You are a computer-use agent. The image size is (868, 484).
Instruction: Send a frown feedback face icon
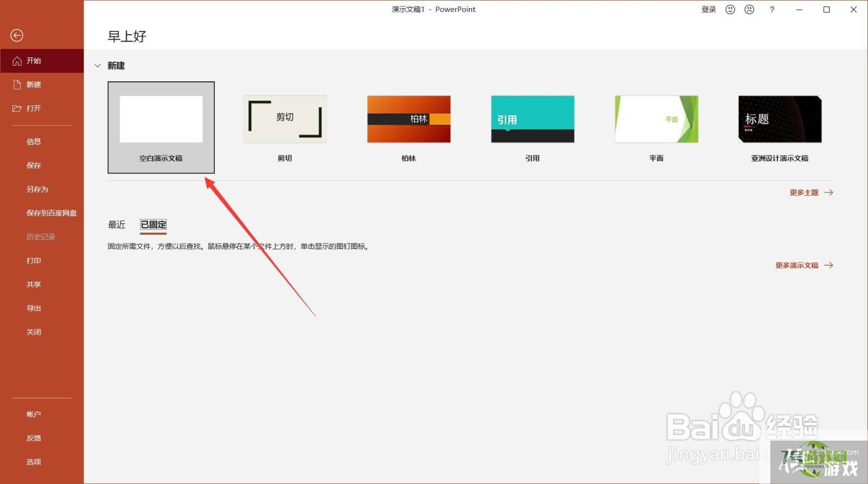(749, 9)
